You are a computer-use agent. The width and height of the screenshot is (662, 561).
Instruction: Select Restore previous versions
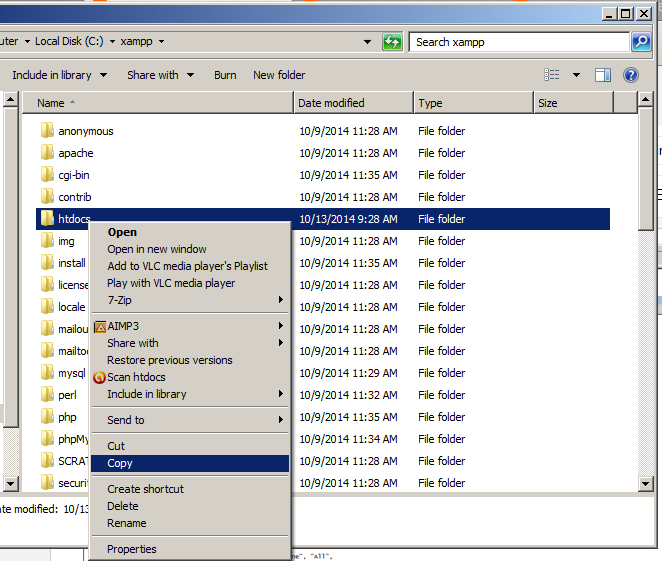point(190,360)
